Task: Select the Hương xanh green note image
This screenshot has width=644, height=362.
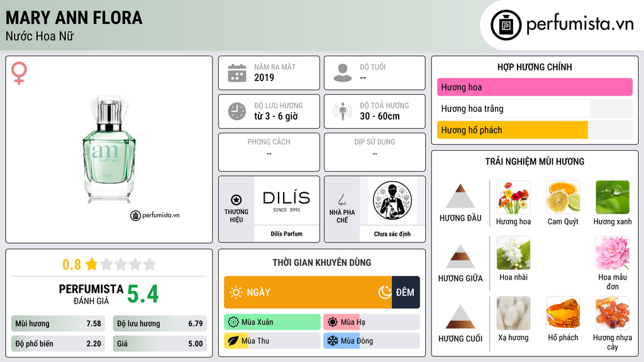Action: (x=613, y=197)
